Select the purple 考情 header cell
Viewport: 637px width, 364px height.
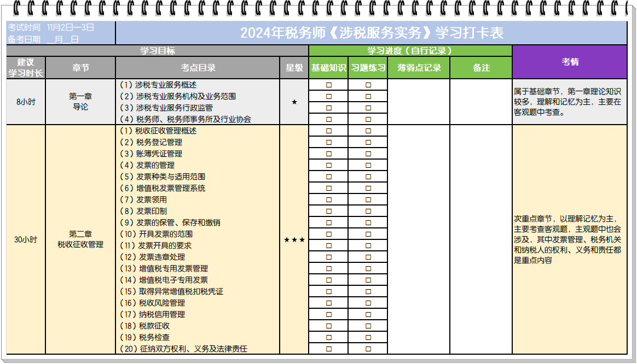click(570, 62)
